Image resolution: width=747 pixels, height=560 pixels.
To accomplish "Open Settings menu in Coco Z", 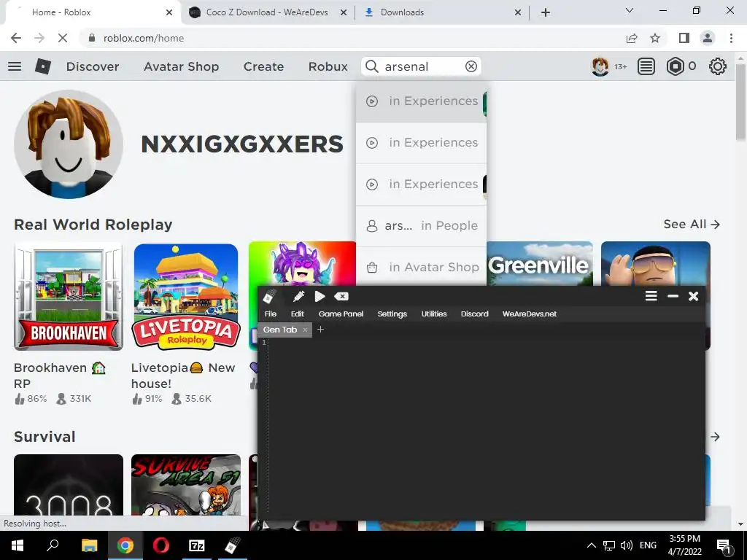I will pos(392,314).
